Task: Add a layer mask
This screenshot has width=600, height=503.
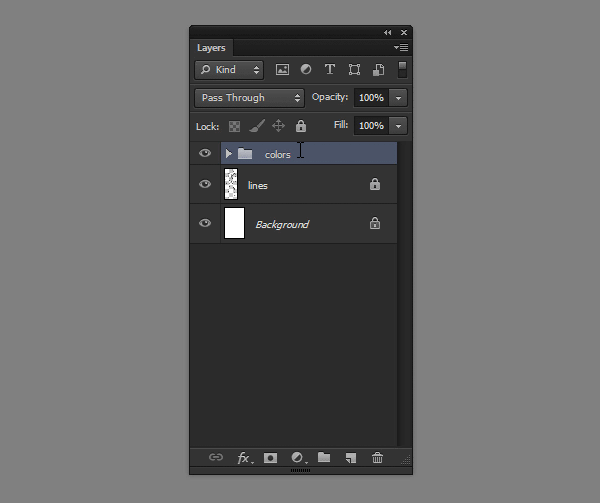Action: point(270,458)
